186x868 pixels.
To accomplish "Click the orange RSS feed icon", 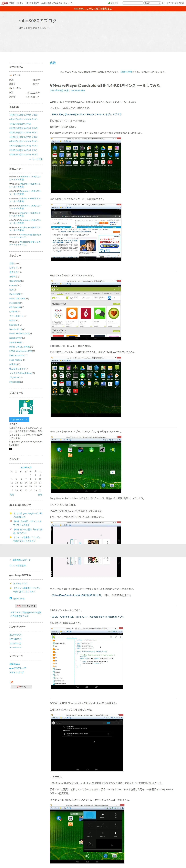I will (12, 682).
